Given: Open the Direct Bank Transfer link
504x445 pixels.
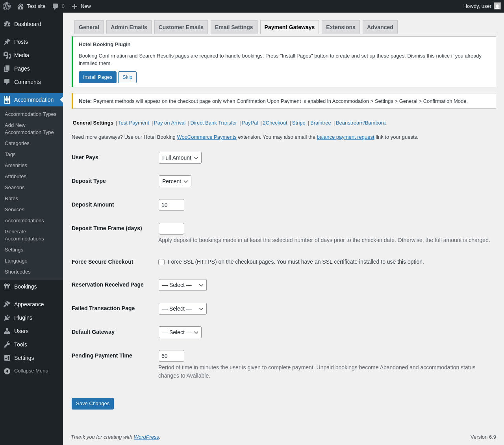Looking at the screenshot, I should point(213,123).
